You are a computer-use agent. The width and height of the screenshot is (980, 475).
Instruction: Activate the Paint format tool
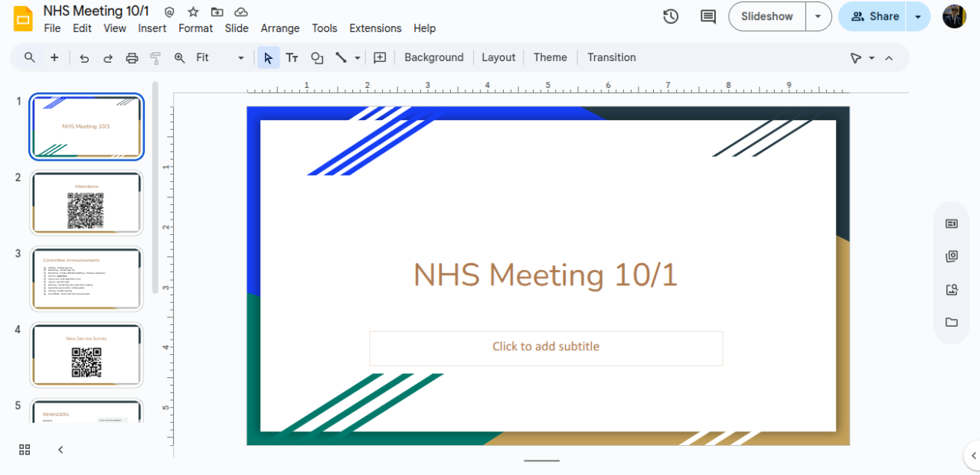[x=155, y=57]
